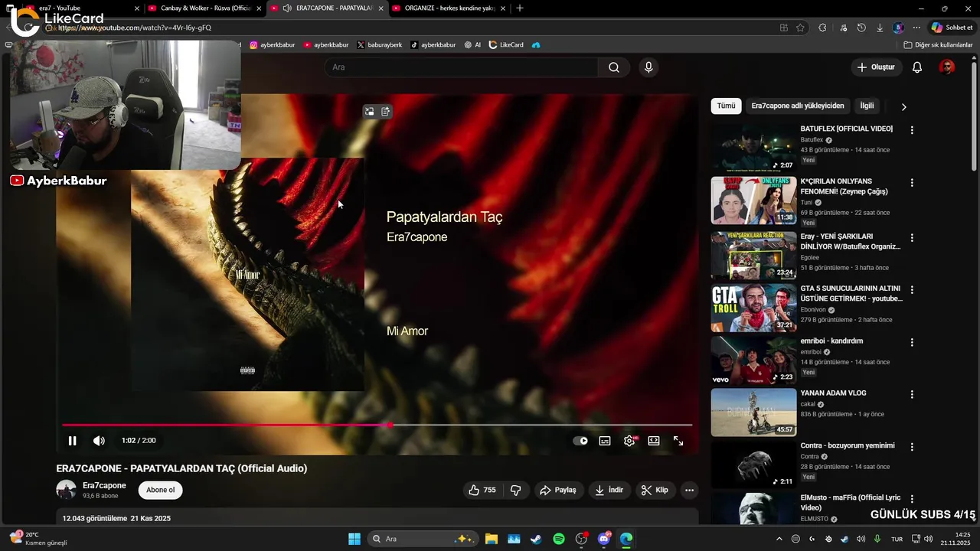Open the X baburayberk bookmark

[x=380, y=45]
